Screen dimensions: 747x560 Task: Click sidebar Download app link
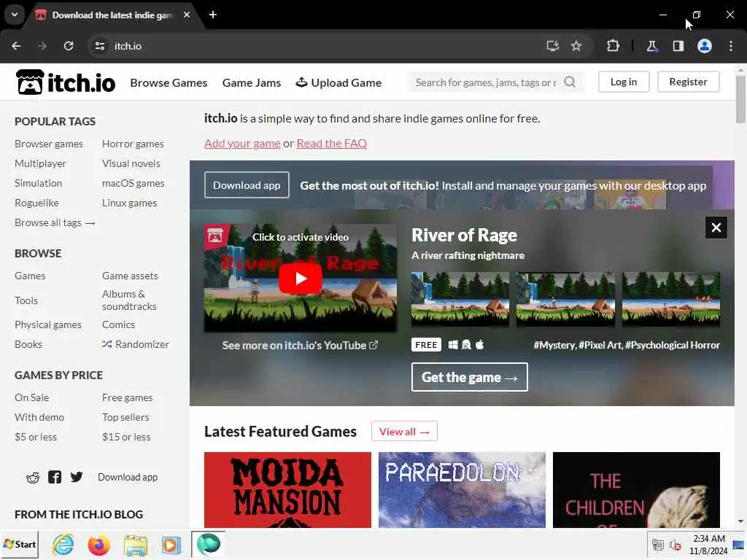point(128,477)
